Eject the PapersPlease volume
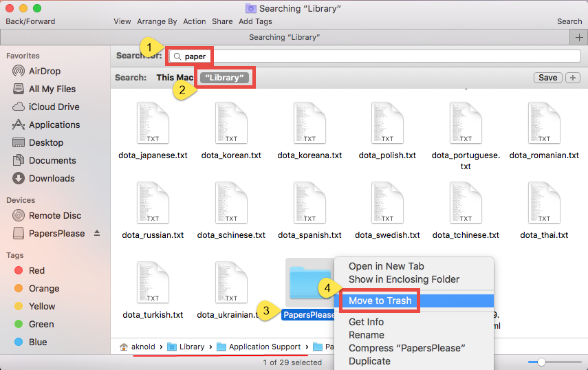The height and width of the screenshot is (370, 588). 97,234
